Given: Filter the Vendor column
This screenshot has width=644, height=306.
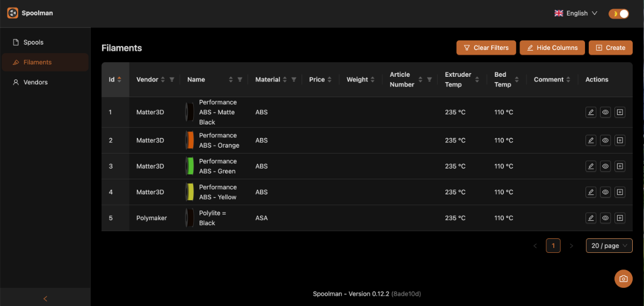Looking at the screenshot, I should click(172, 79).
